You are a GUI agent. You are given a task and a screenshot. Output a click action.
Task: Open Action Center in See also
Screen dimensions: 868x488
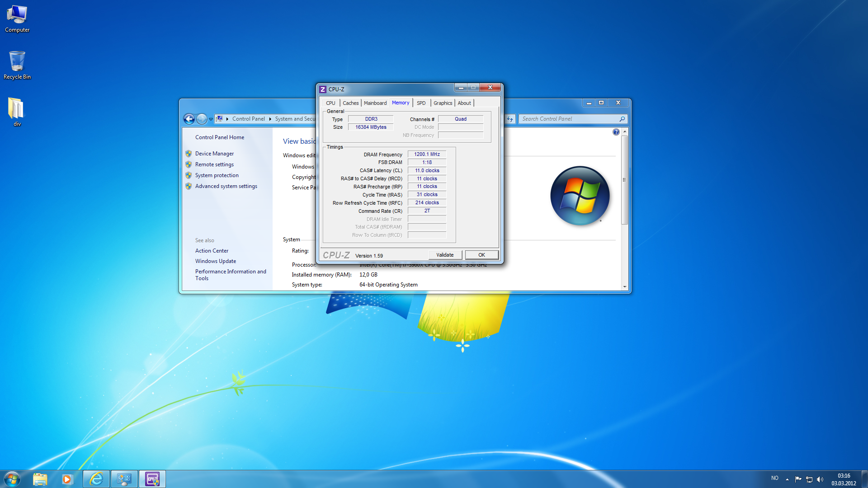[x=212, y=251]
